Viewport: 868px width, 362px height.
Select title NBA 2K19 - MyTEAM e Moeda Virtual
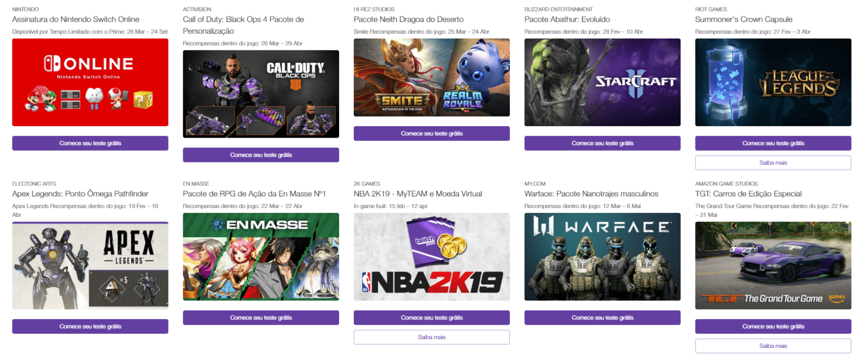point(418,194)
